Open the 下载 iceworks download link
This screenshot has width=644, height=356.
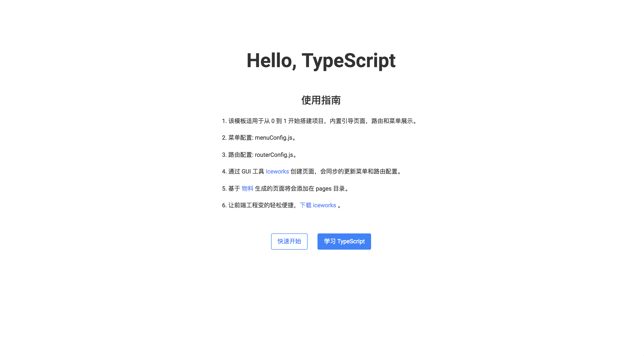[317, 205]
